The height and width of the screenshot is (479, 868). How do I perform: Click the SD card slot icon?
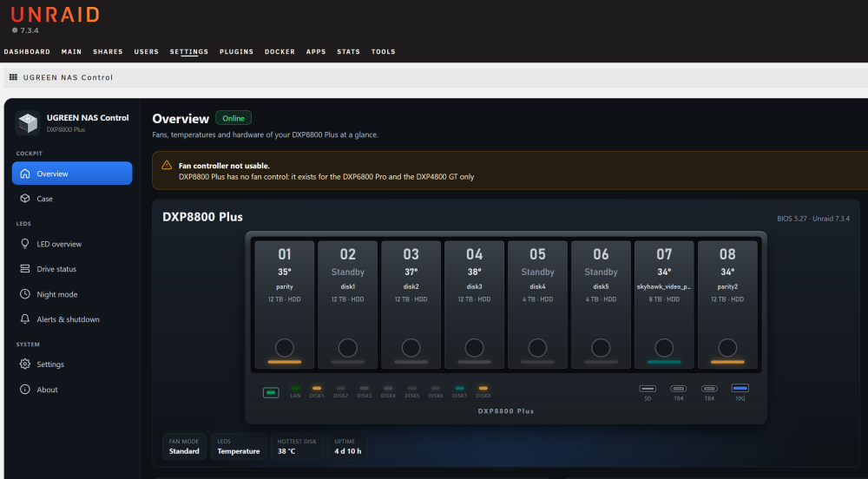[x=648, y=388]
